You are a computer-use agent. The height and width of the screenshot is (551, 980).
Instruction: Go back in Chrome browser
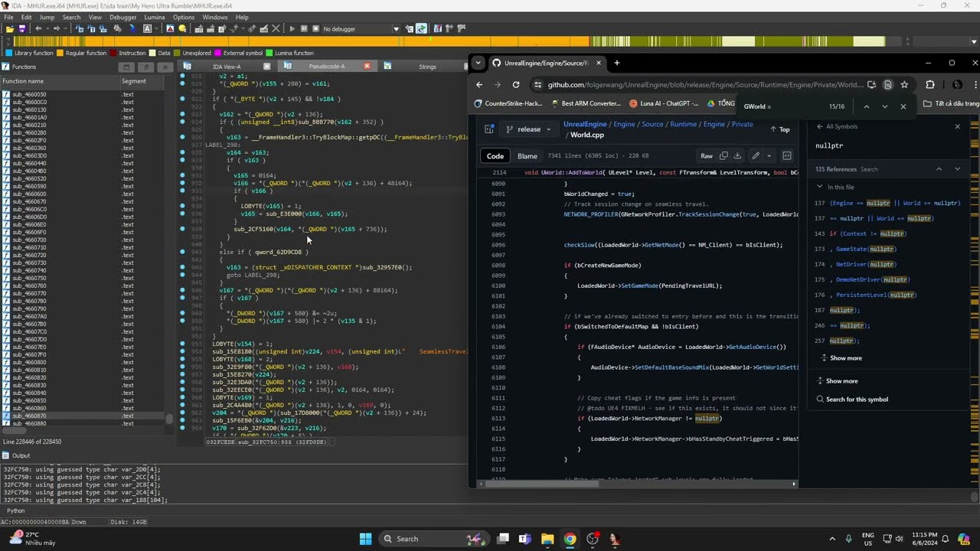click(479, 85)
